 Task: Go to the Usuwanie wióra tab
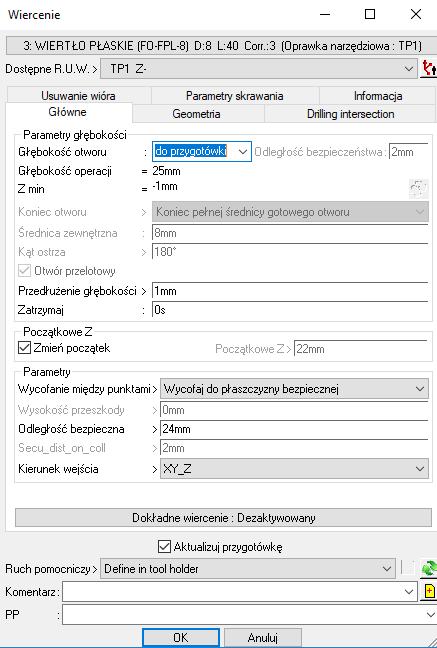coord(78,96)
